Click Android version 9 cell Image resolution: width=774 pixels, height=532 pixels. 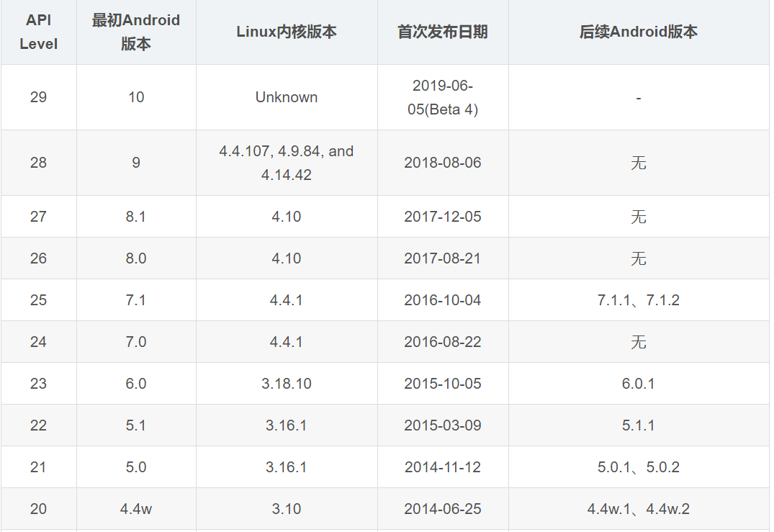point(136,163)
